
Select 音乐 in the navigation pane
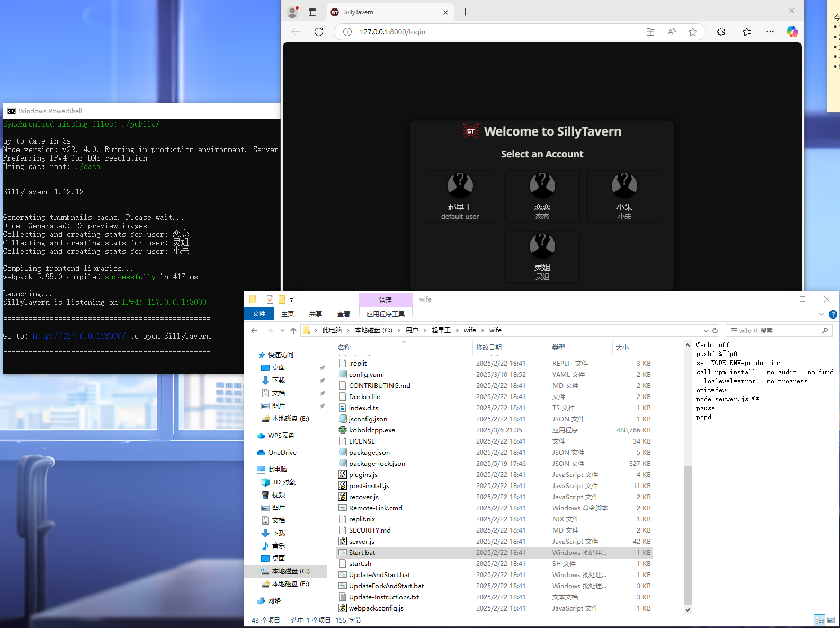[278, 546]
